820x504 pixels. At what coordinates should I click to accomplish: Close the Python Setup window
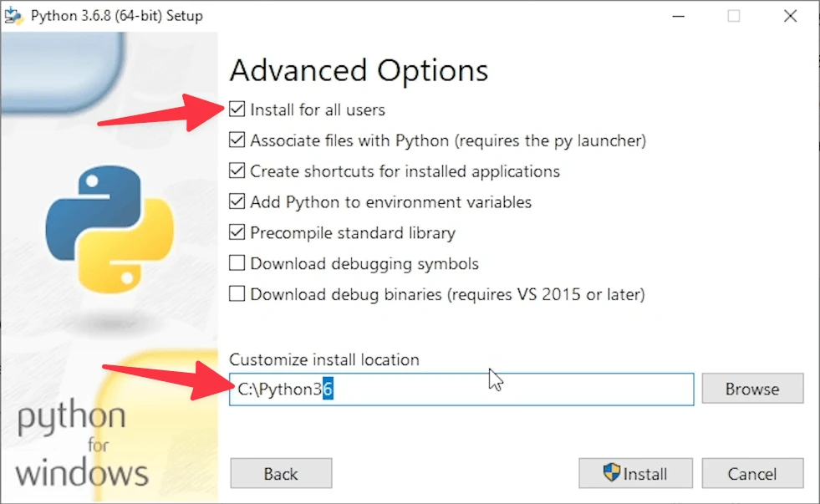click(x=789, y=16)
